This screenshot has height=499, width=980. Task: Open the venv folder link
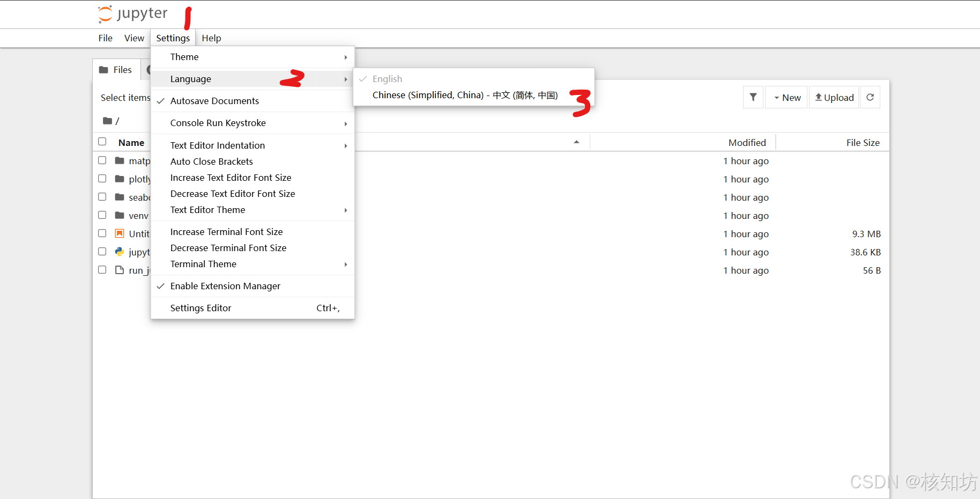138,215
